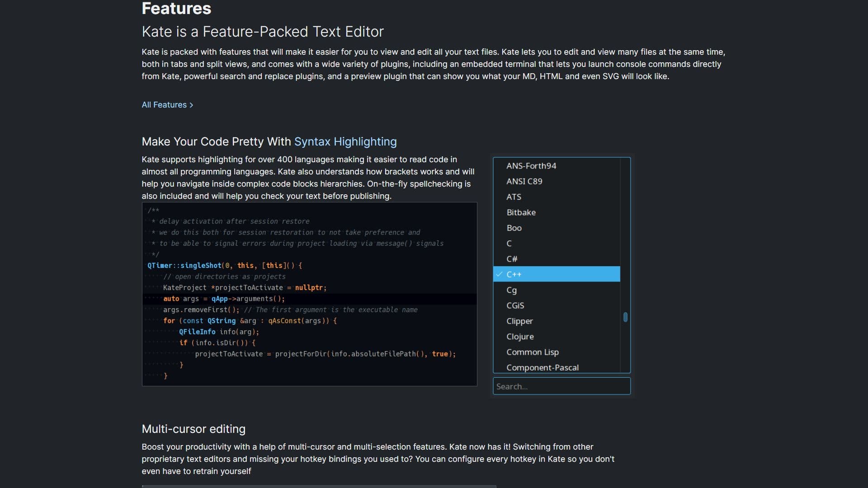
Task: Click the 'if (info.isDir()) {' line
Action: pyautogui.click(x=217, y=343)
